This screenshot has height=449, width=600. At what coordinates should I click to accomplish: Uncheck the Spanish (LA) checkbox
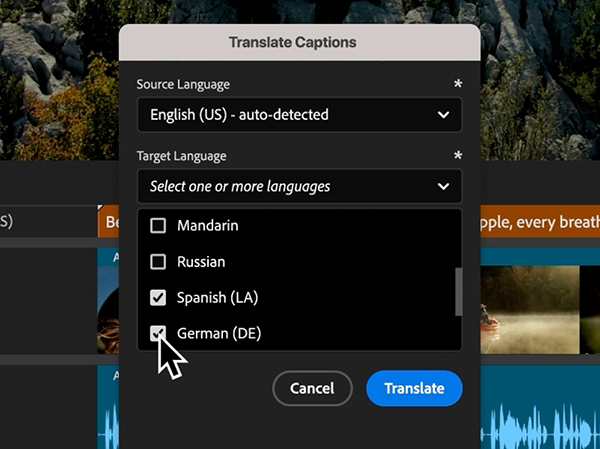pyautogui.click(x=157, y=298)
